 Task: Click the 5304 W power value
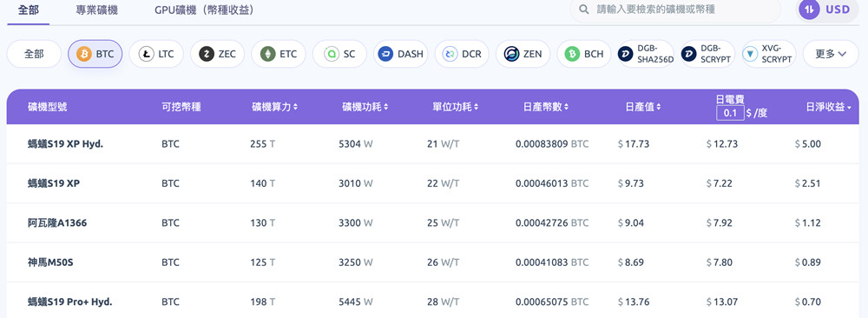(355, 144)
